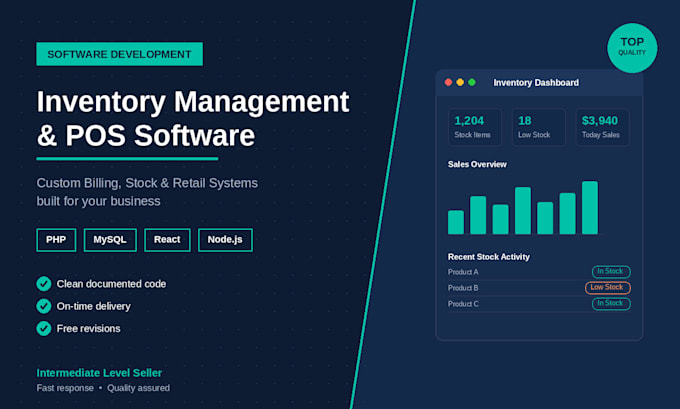Image resolution: width=680 pixels, height=409 pixels.
Task: Click the Product B row label
Action: pyautogui.click(x=463, y=288)
